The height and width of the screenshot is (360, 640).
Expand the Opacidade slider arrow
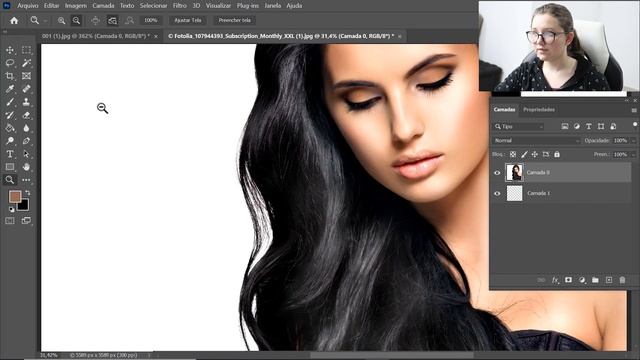(633, 141)
